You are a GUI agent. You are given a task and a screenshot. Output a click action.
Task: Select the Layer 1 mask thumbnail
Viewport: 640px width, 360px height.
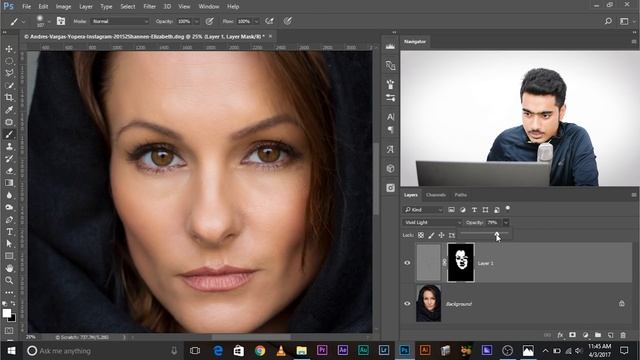click(x=461, y=262)
